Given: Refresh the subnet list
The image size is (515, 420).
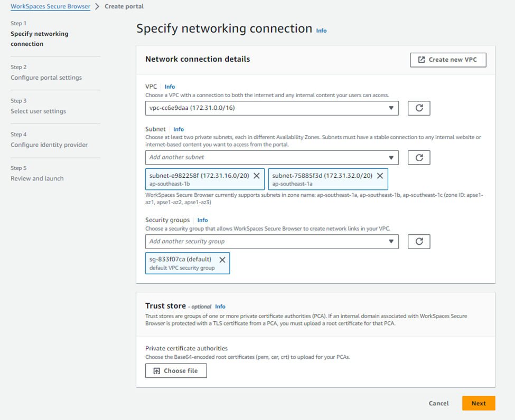Looking at the screenshot, I should tap(419, 158).
